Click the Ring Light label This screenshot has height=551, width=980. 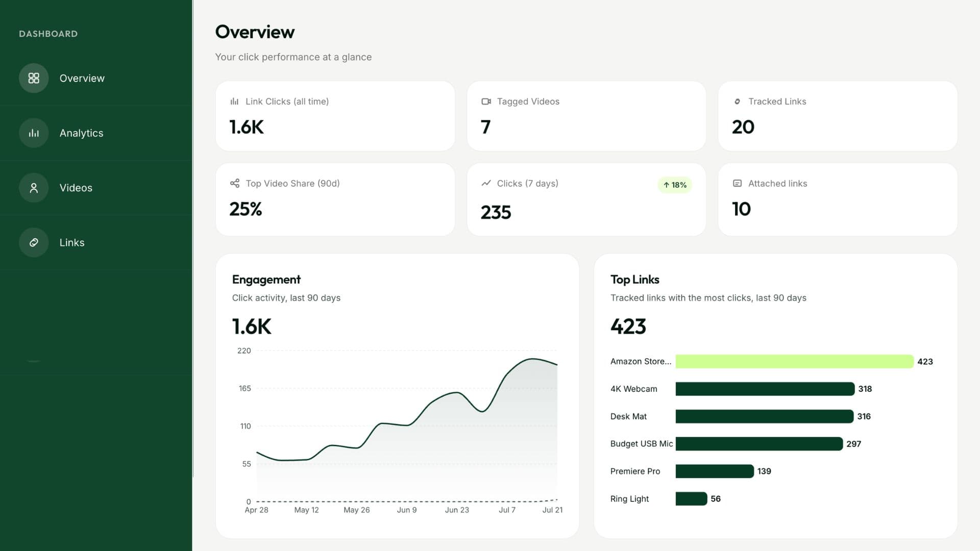[629, 499]
